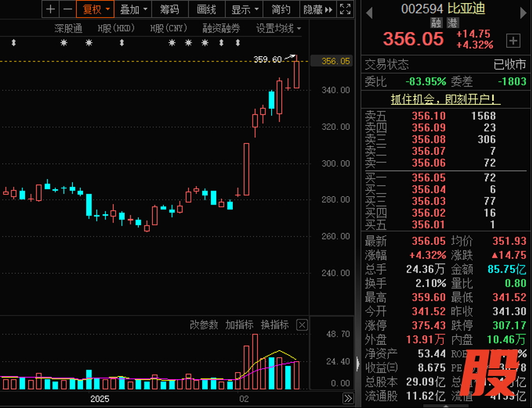Select the 画线 drawing tool item
The width and height of the screenshot is (532, 408).
pyautogui.click(x=207, y=9)
